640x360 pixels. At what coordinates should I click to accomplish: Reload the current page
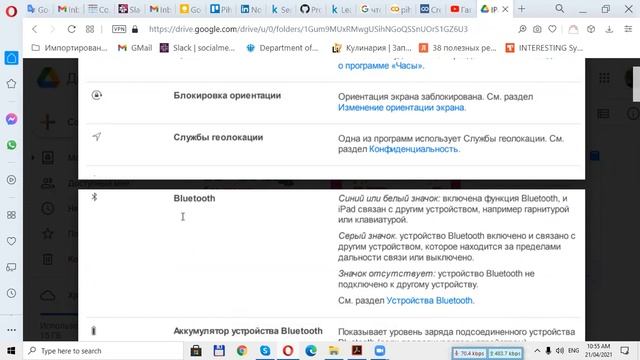71,29
